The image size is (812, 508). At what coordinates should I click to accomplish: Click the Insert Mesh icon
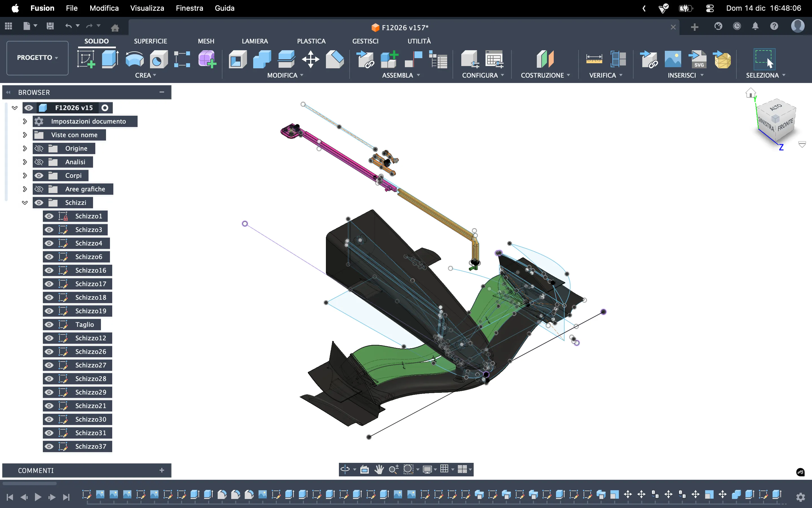[722, 59]
